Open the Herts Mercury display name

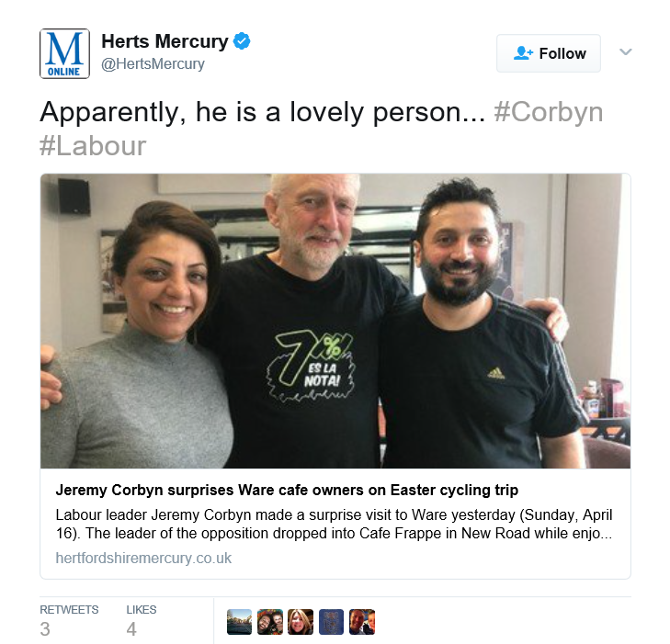[165, 41]
